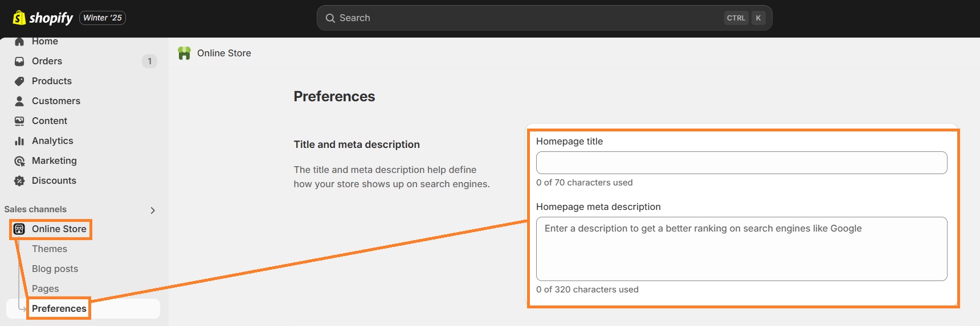980x326 pixels.
Task: Click the Sales channels heading
Action: (35, 209)
